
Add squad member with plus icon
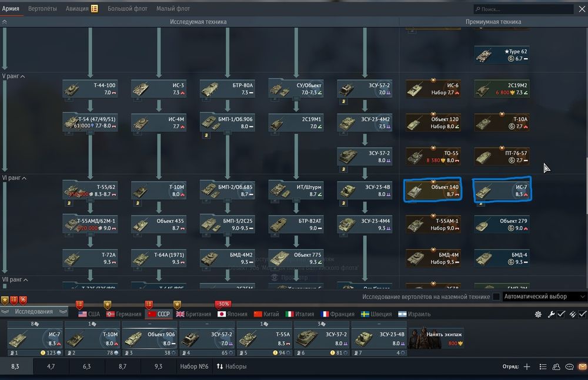tap(527, 366)
